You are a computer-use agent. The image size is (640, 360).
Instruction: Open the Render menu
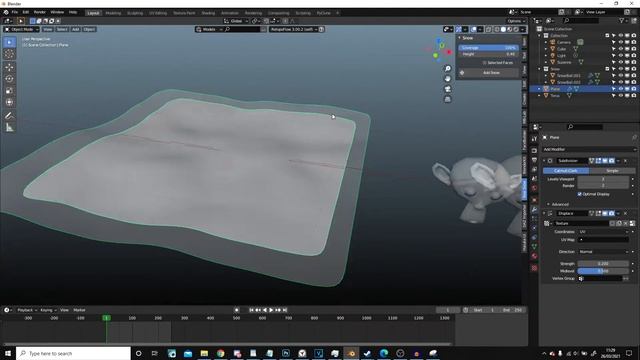[x=40, y=13]
